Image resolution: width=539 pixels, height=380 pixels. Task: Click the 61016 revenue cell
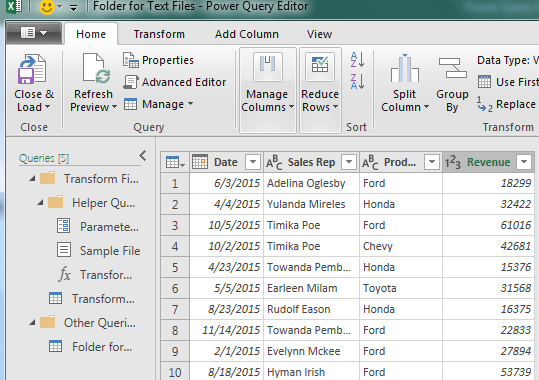[x=488, y=225]
